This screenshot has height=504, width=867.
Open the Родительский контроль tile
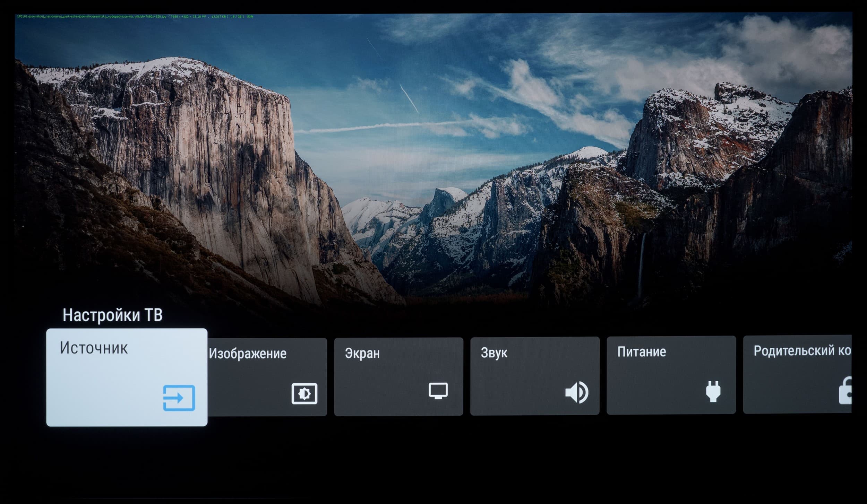797,374
